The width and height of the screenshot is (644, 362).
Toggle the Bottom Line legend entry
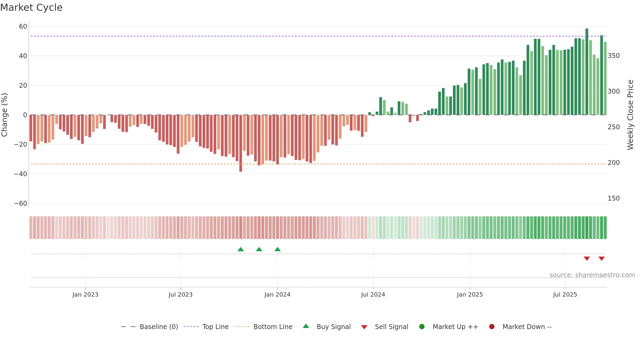click(x=264, y=327)
